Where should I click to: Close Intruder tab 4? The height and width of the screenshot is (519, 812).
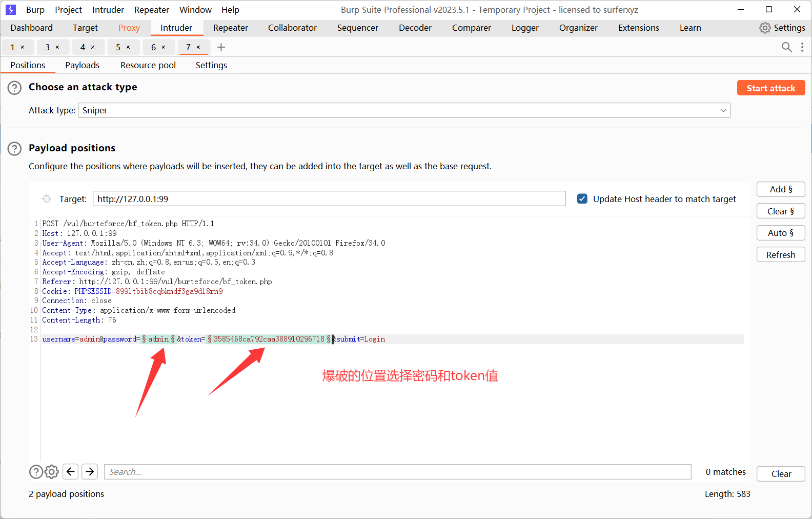coord(93,47)
